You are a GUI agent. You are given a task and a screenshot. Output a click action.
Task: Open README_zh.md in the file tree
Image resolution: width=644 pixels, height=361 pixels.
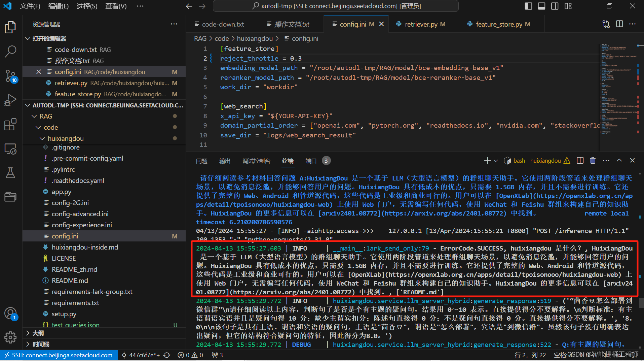pos(104,269)
